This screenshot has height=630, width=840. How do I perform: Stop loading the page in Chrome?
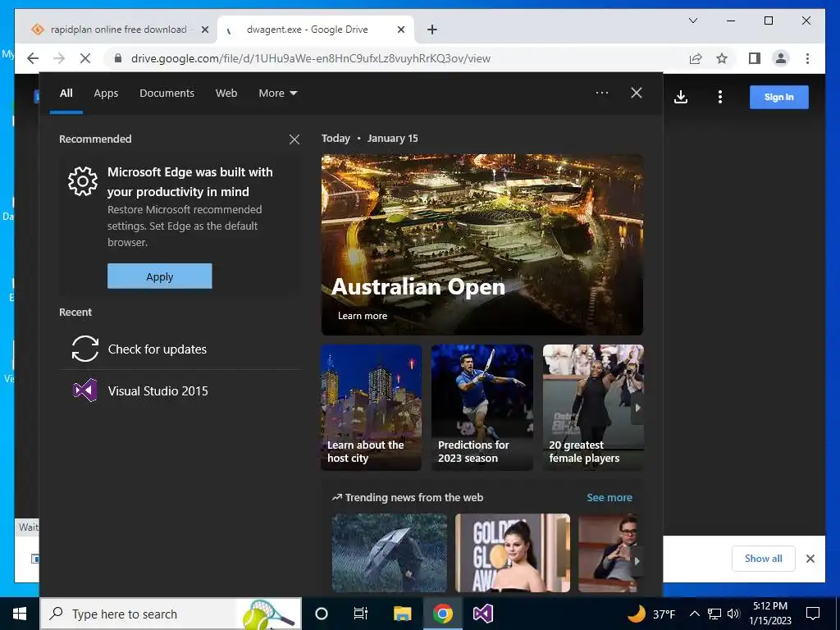85,58
